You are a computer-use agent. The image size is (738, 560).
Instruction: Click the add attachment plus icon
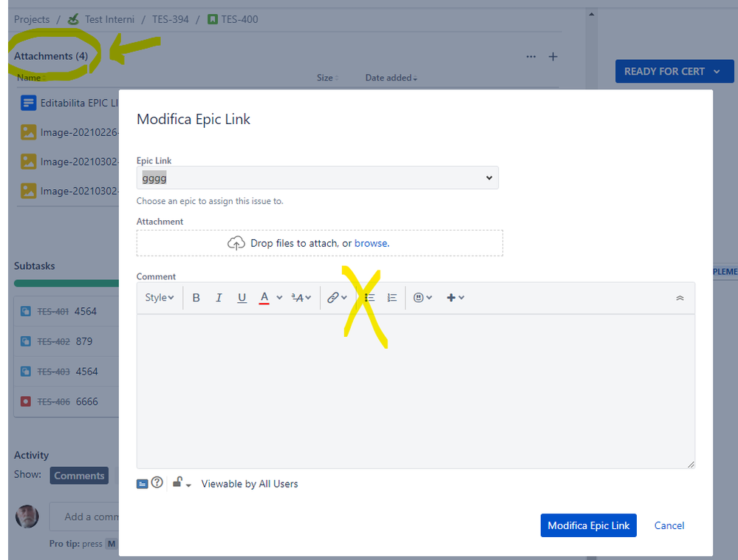[553, 57]
